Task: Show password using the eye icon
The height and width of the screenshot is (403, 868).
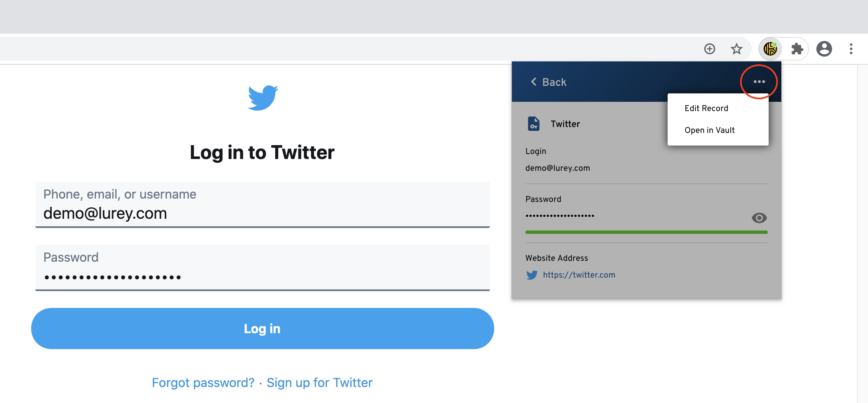Action: (x=759, y=218)
